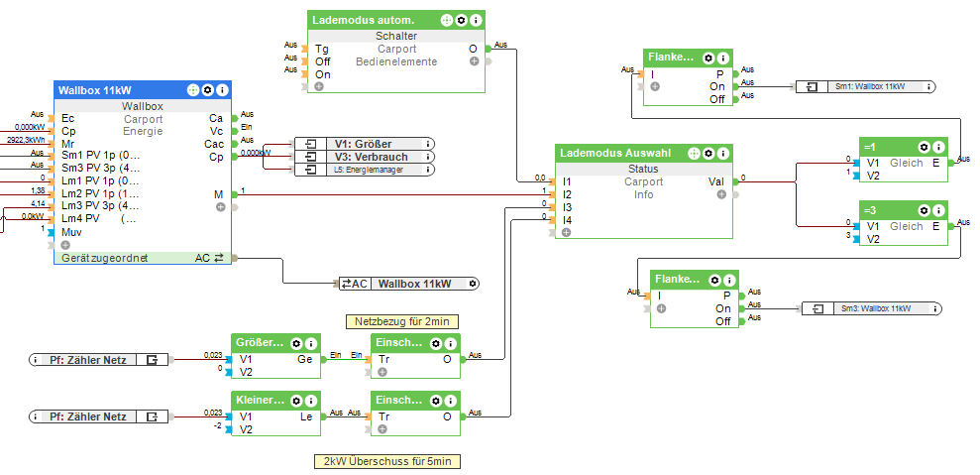Select the L5: Energiemanager connector
980x475 pixels.
(365, 170)
